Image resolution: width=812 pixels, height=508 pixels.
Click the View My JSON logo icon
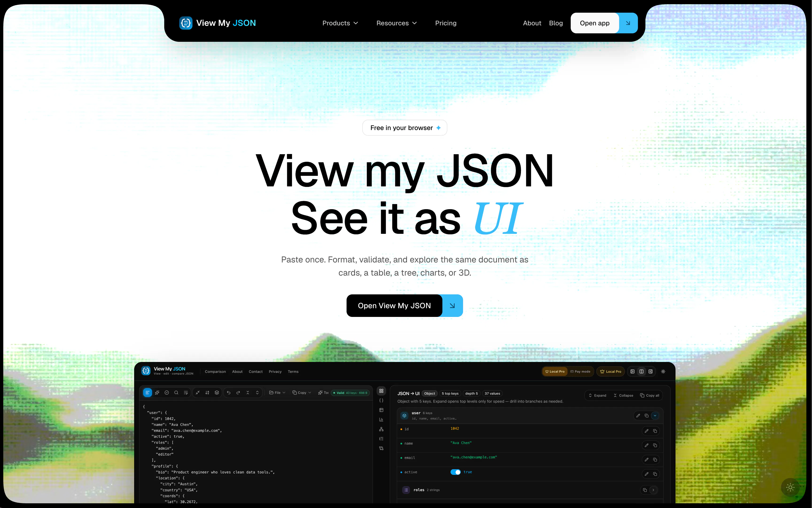186,23
